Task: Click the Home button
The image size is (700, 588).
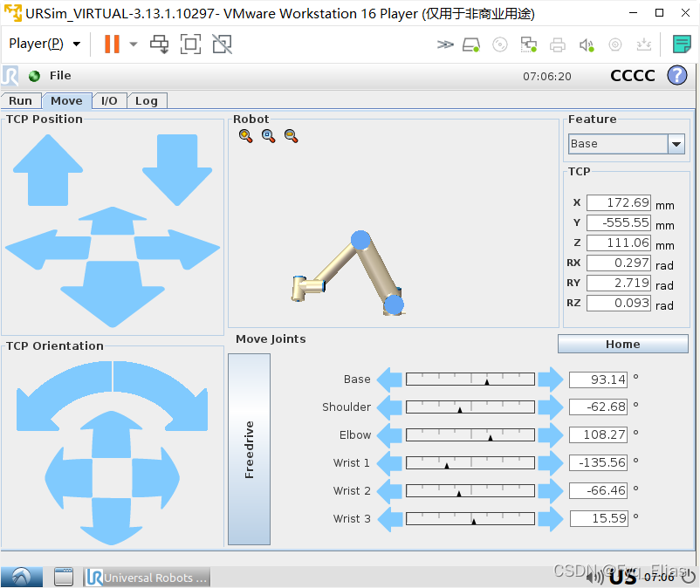Action: click(623, 344)
